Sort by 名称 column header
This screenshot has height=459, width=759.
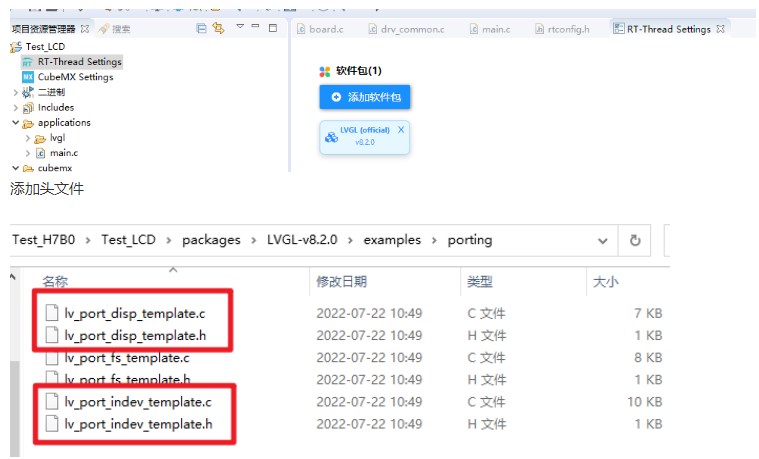pos(55,281)
